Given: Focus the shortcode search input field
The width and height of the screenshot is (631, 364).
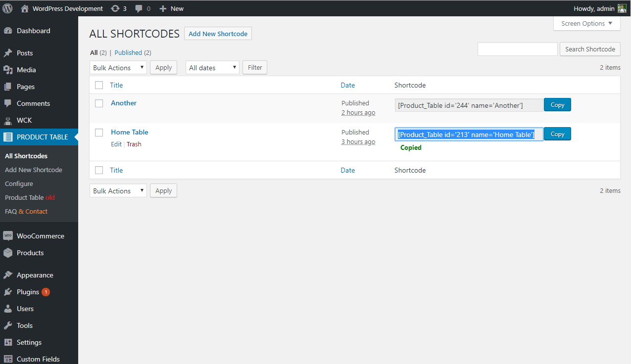Looking at the screenshot, I should pos(517,49).
